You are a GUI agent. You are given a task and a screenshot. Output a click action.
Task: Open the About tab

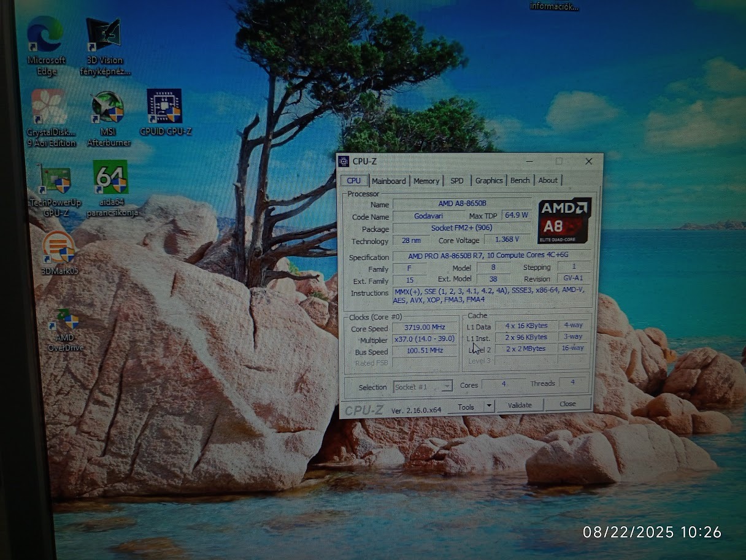coord(548,180)
